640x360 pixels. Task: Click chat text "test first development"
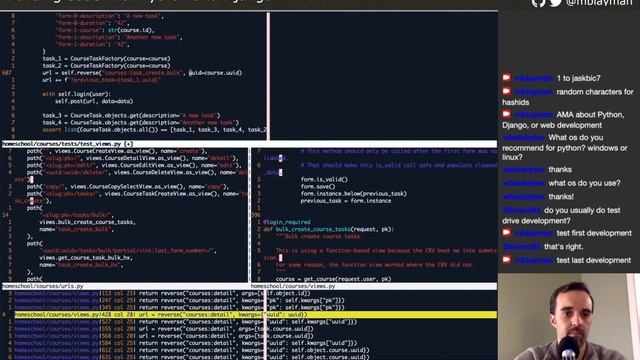(594, 233)
